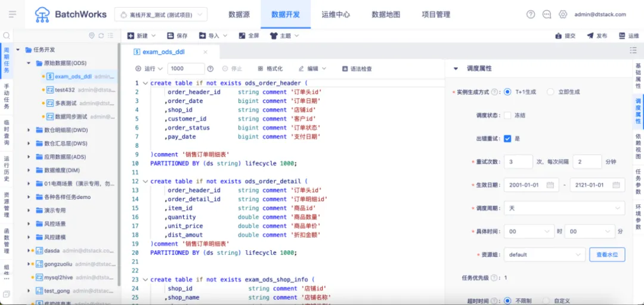This screenshot has height=305, width=644.
Task: Click the help question mark icon in header
Action: [531, 14]
